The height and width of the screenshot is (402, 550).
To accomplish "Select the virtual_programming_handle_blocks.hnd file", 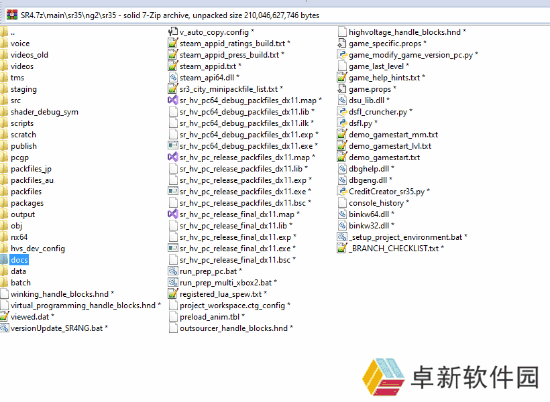I will tap(80, 305).
